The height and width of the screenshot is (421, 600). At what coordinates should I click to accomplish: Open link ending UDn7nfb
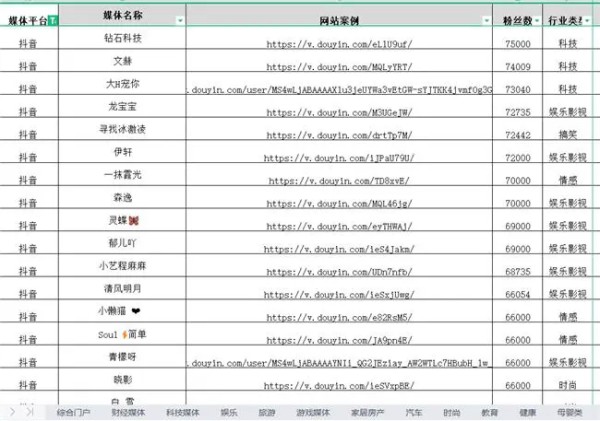click(339, 272)
